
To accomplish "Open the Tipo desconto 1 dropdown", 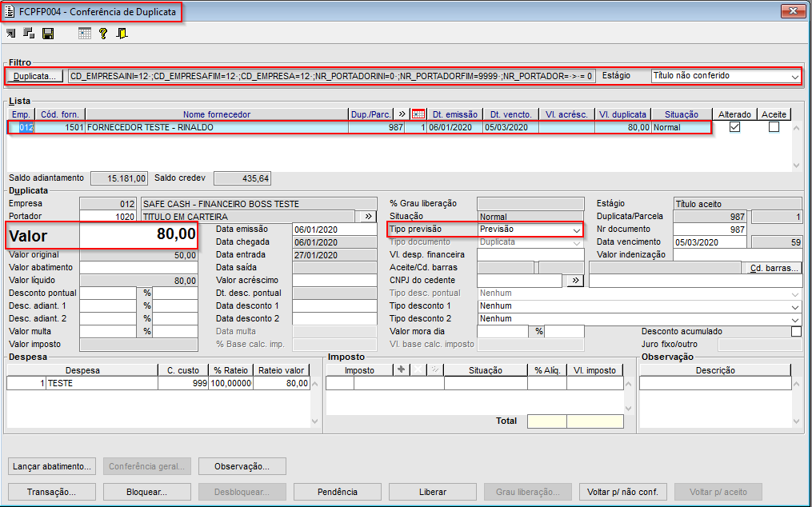I will (x=794, y=306).
